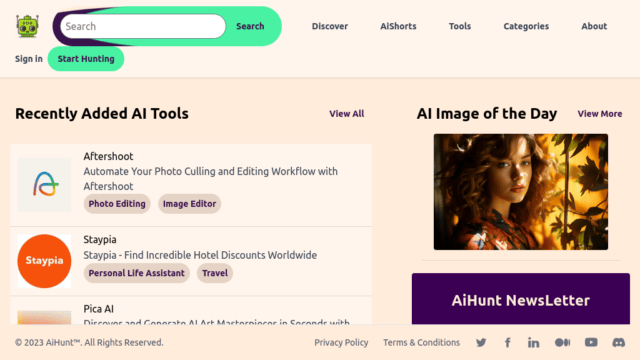Click the Sign in link
The height and width of the screenshot is (360, 640).
coord(29,59)
